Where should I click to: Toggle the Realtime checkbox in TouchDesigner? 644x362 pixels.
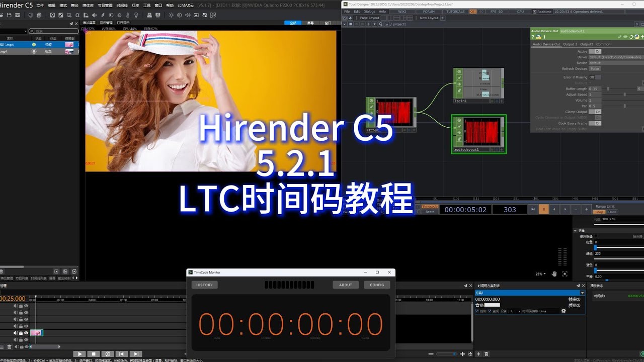pyautogui.click(x=535, y=11)
